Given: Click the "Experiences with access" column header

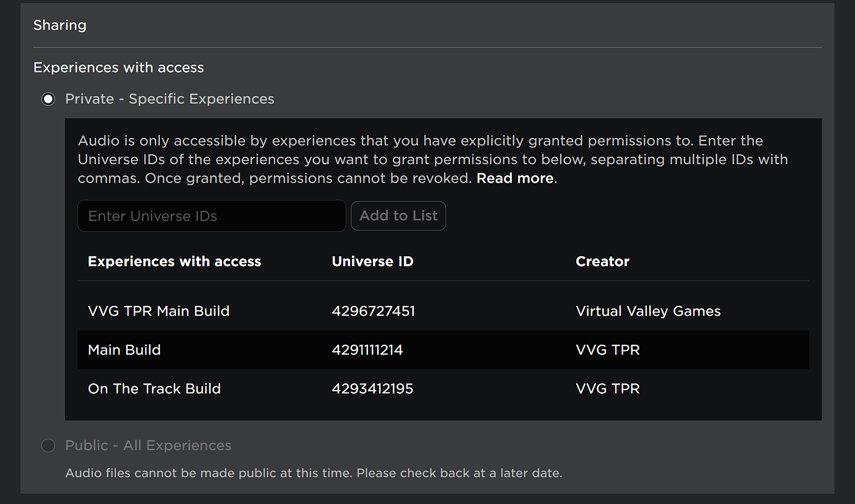Looking at the screenshot, I should tap(174, 261).
